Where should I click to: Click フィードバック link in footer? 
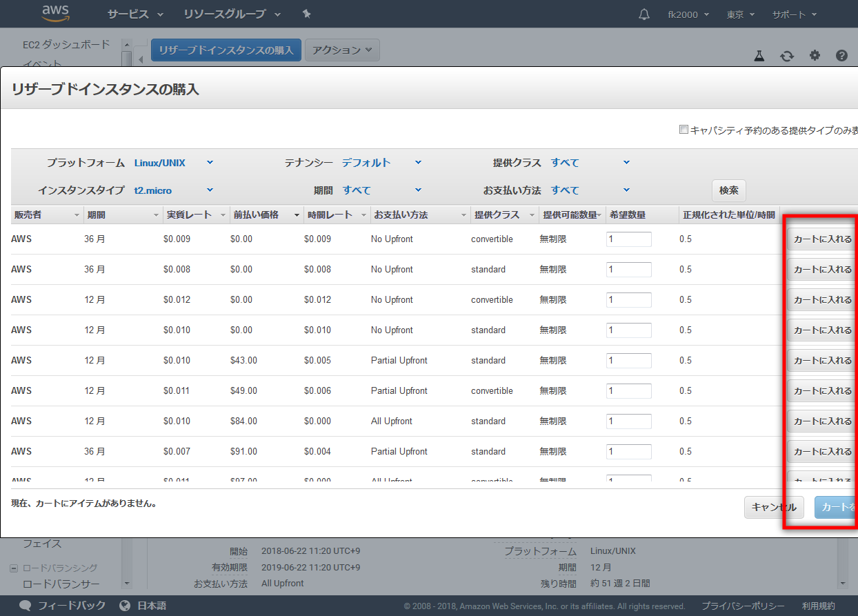[x=72, y=606]
